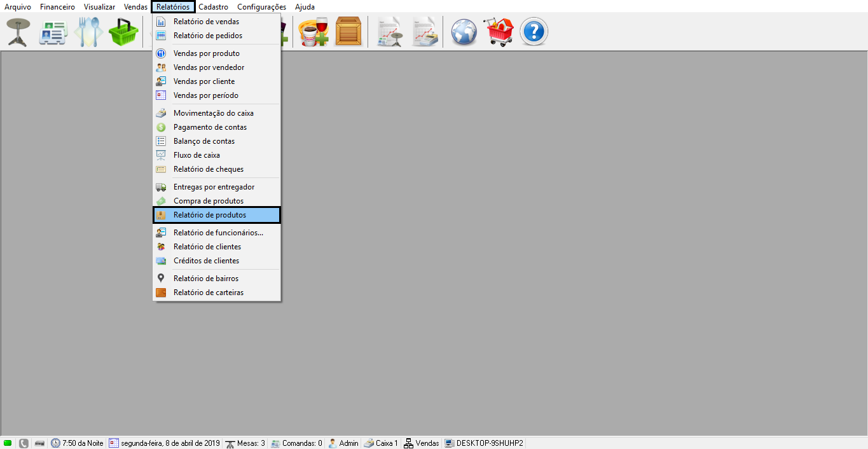This screenshot has height=449, width=868.
Task: Select Relatório de funcionários... item
Action: tap(218, 233)
